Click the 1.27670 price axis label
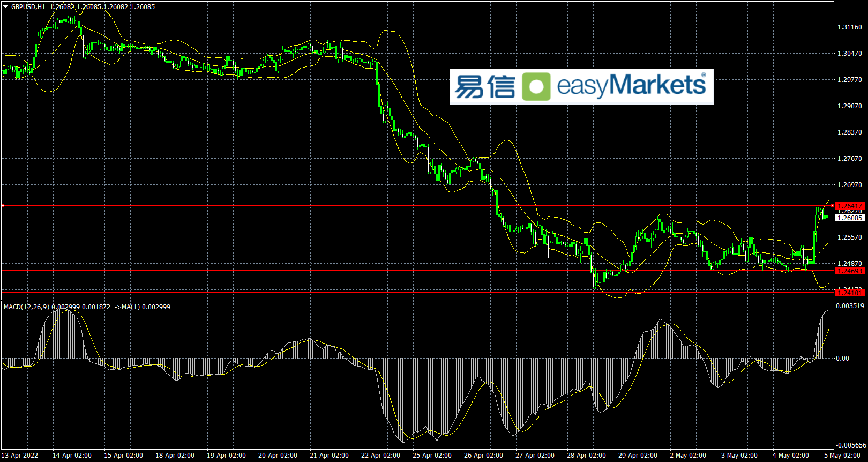The width and height of the screenshot is (868, 462). [850, 159]
